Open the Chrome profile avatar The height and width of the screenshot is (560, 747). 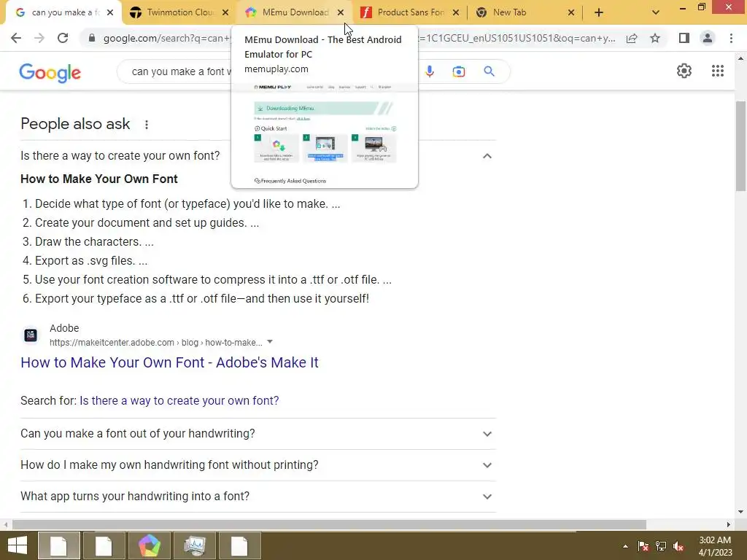(x=708, y=38)
